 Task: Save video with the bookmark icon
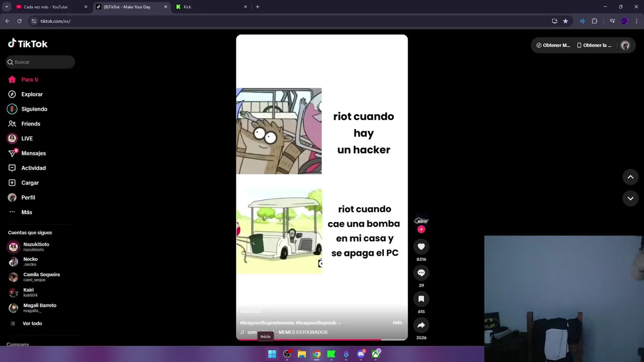click(421, 299)
